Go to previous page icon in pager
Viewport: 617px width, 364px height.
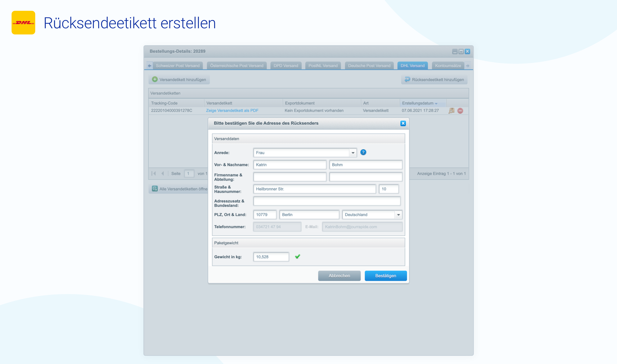[162, 174]
